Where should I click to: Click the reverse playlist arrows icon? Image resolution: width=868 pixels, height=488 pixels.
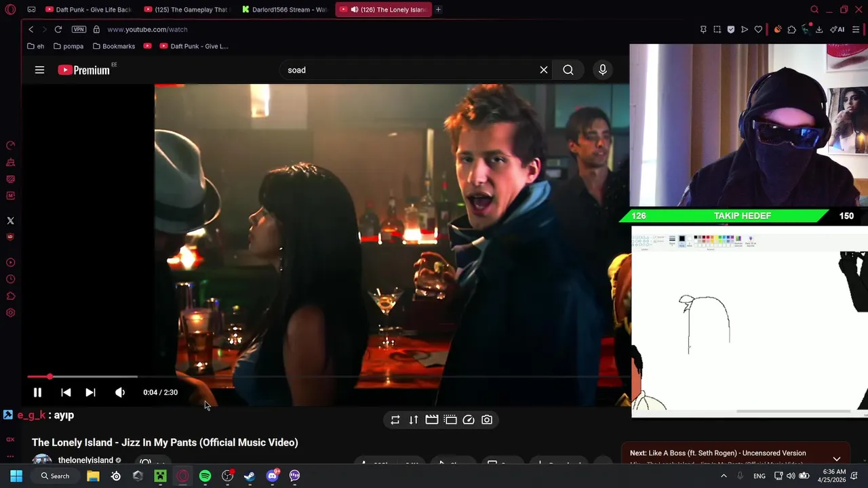tap(414, 420)
